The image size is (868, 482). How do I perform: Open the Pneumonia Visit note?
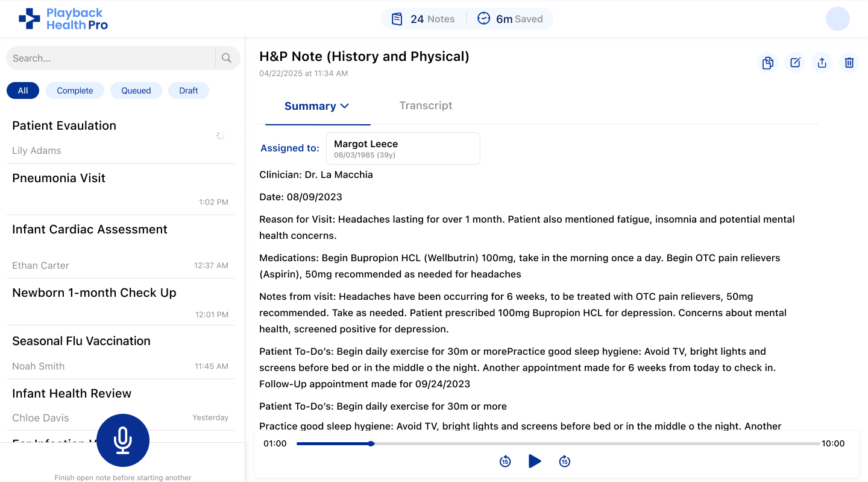(x=120, y=189)
